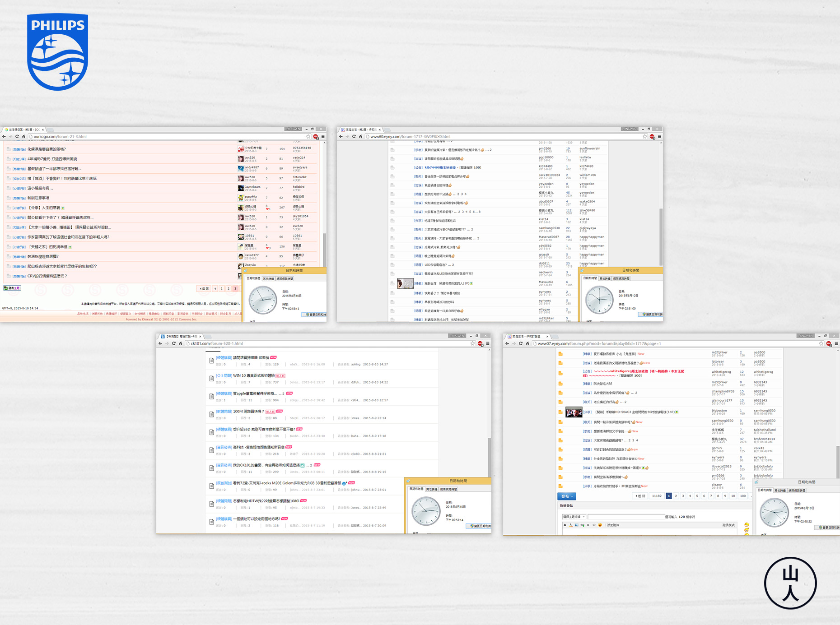Open the WIN 10 thread on ck101
This screenshot has height=625, width=840.
[x=254, y=375]
